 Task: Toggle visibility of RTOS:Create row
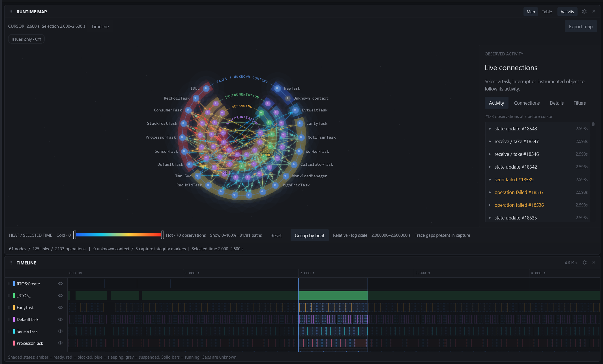pyautogui.click(x=60, y=284)
